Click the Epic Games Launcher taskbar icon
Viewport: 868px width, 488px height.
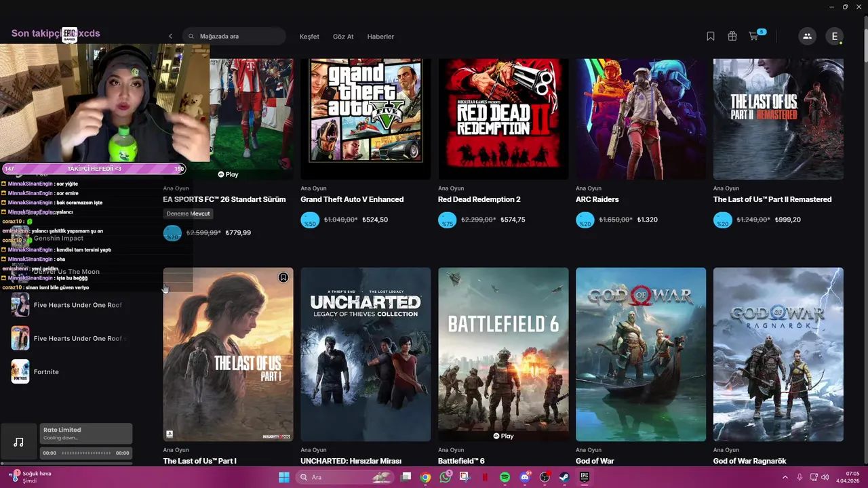(x=584, y=477)
